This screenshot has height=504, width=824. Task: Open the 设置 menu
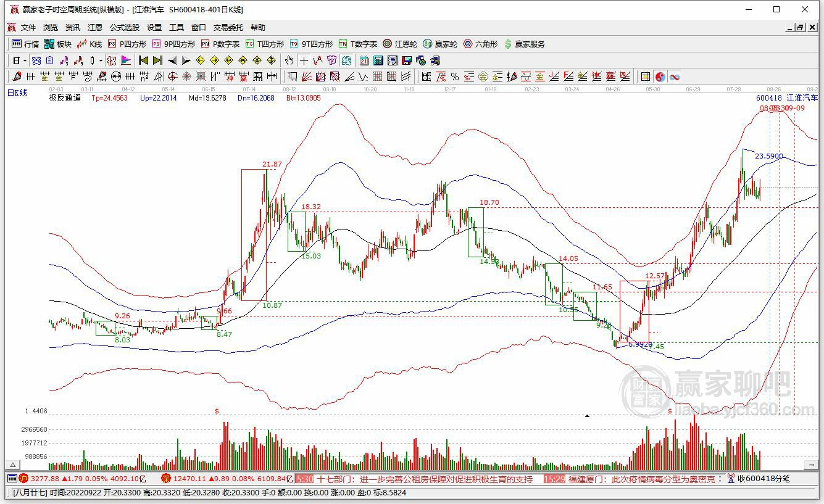point(154,28)
